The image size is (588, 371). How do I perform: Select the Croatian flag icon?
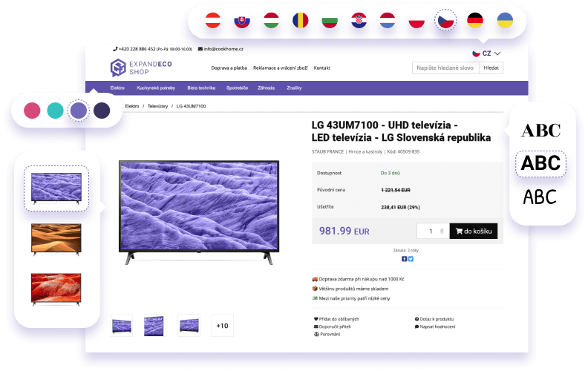click(359, 21)
